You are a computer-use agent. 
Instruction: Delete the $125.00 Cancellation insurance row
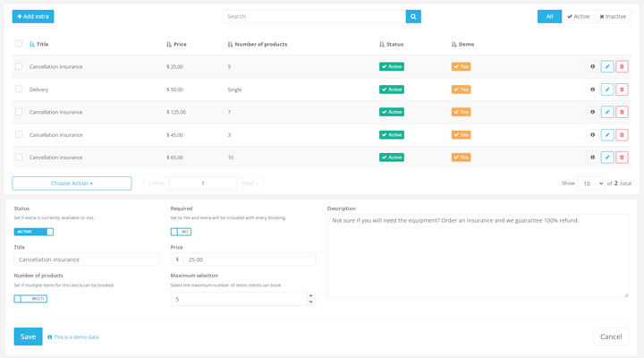(x=622, y=112)
